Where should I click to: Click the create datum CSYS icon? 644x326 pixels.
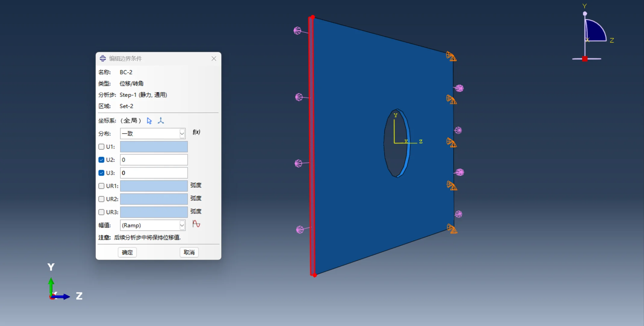[x=161, y=121]
